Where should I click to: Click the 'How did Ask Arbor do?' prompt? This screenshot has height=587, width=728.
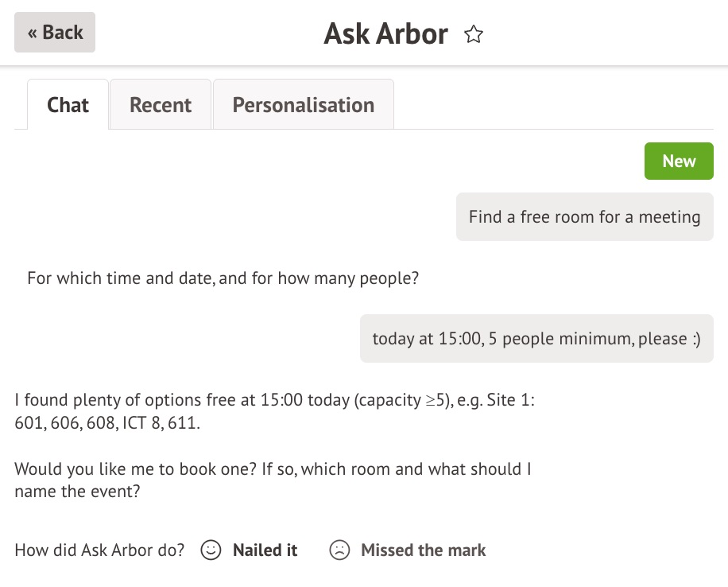(99, 550)
